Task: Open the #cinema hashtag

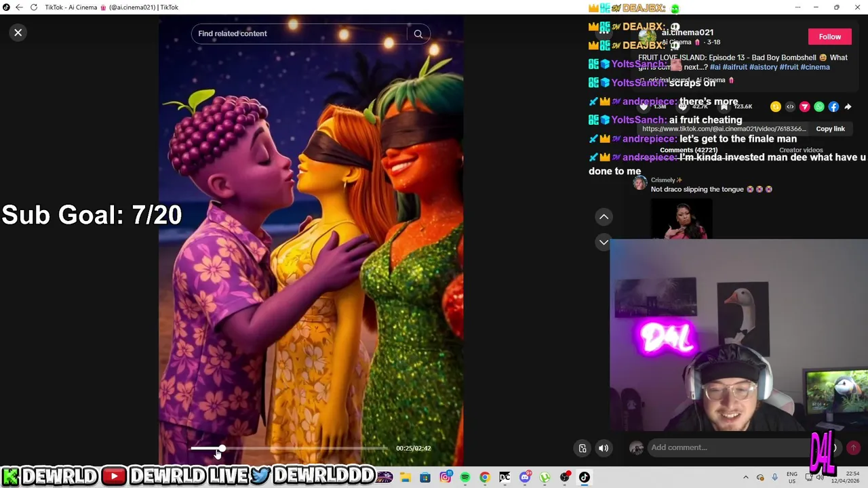Action: [x=815, y=67]
